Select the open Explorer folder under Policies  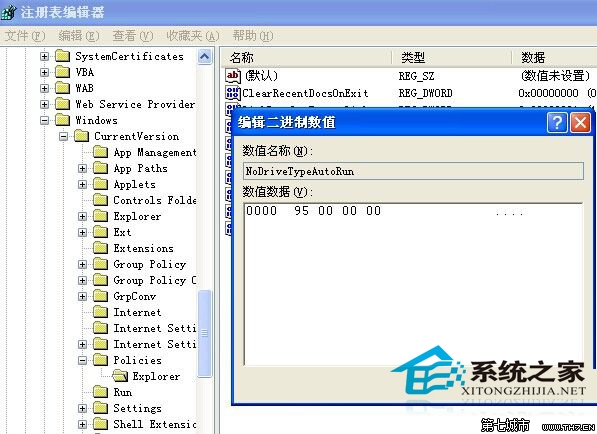pos(120,376)
